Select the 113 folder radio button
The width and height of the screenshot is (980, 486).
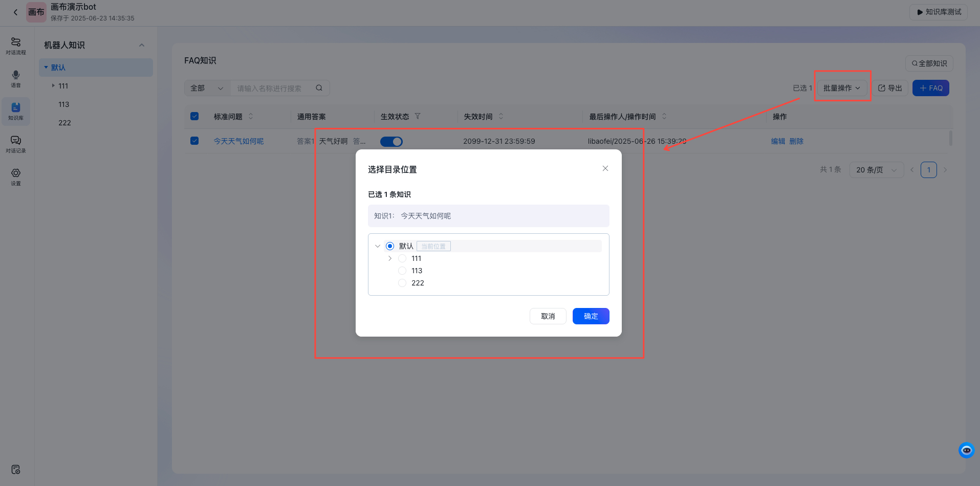click(x=402, y=270)
